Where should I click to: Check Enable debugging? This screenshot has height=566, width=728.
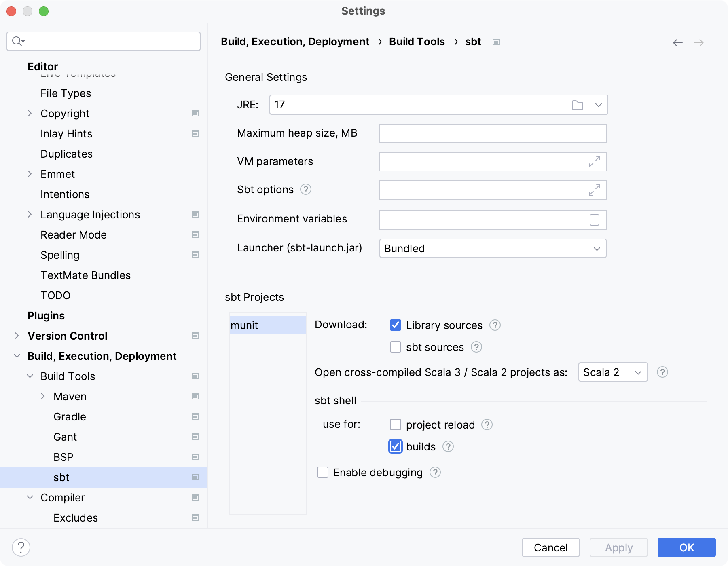click(x=322, y=472)
